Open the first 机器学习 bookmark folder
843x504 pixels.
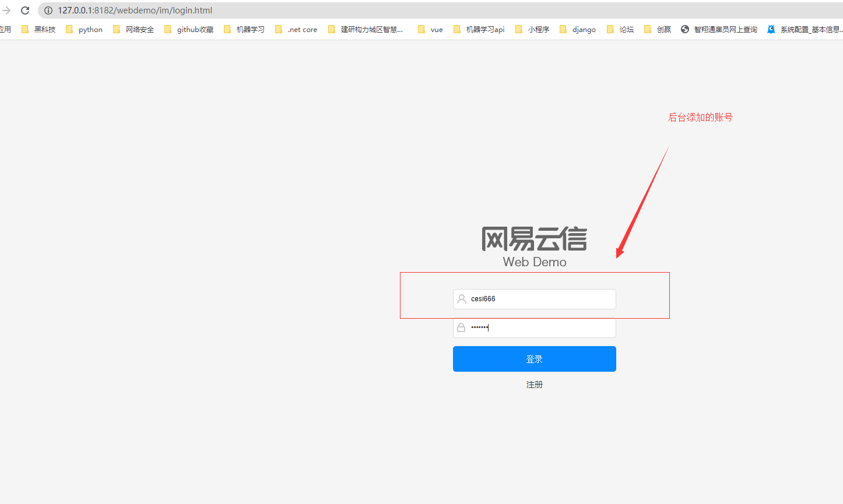click(244, 29)
